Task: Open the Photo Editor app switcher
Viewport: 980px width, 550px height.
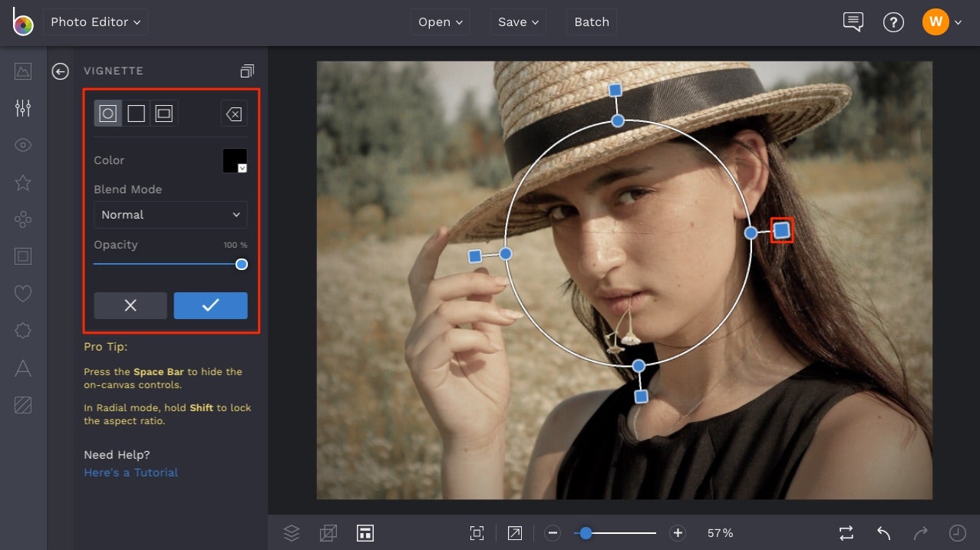Action: [x=95, y=21]
